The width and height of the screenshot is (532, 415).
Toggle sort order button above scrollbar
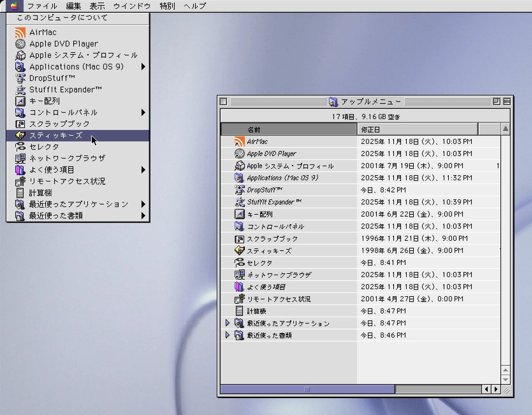[x=505, y=129]
